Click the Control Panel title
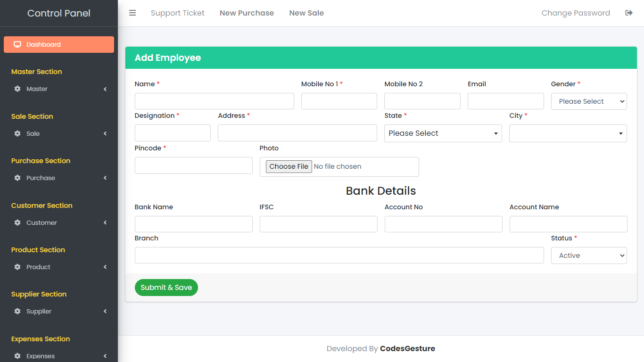The height and width of the screenshot is (362, 644). (x=59, y=13)
